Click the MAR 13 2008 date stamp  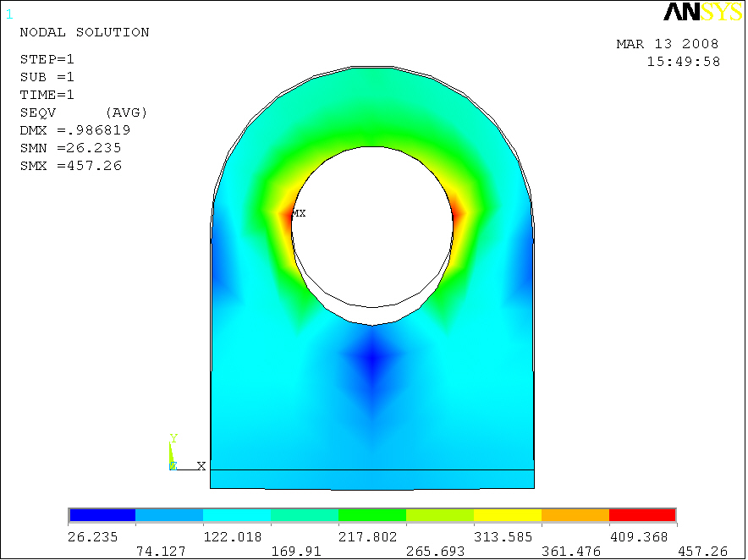pyautogui.click(x=668, y=44)
